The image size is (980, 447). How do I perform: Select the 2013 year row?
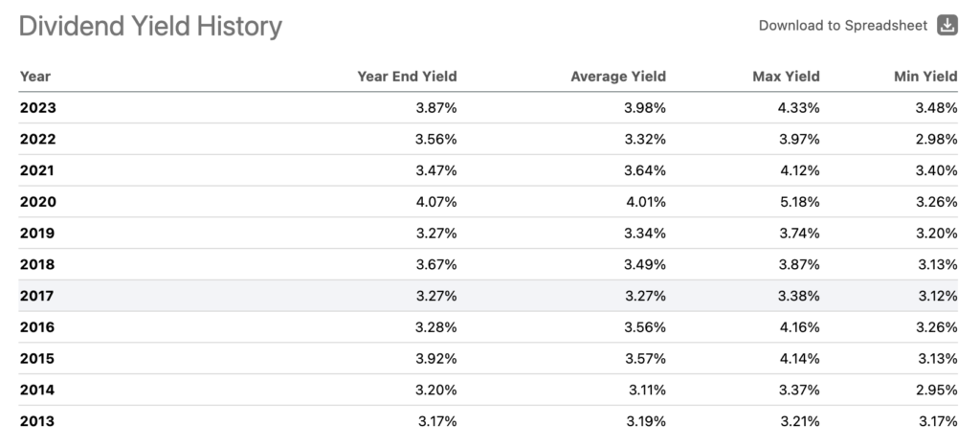[37, 422]
